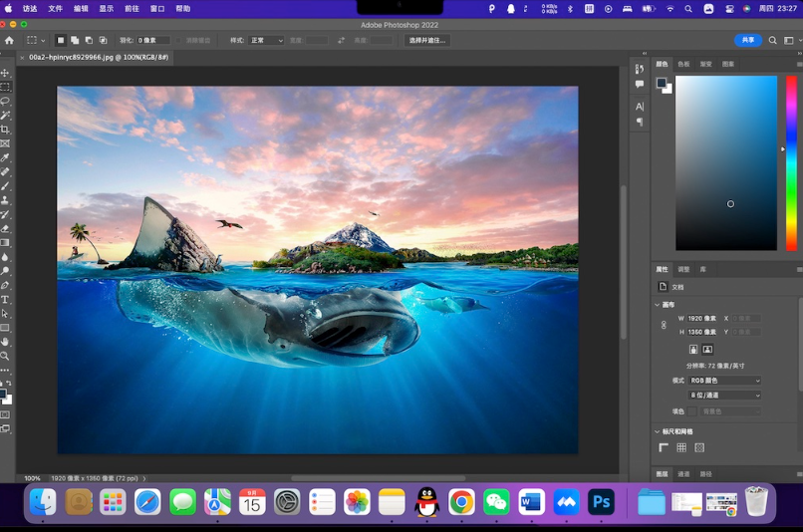Switch to the 色板 tab
This screenshot has width=803, height=532.
[x=683, y=64]
